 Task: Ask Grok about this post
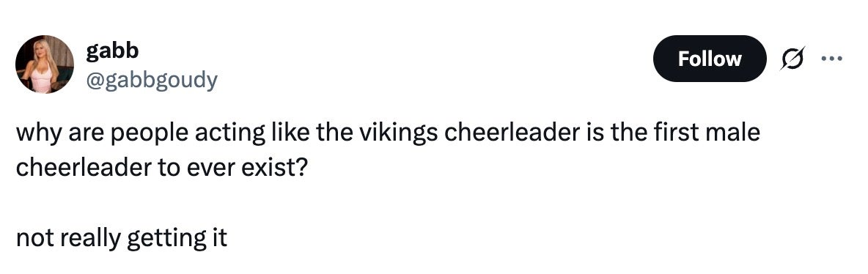[792, 59]
